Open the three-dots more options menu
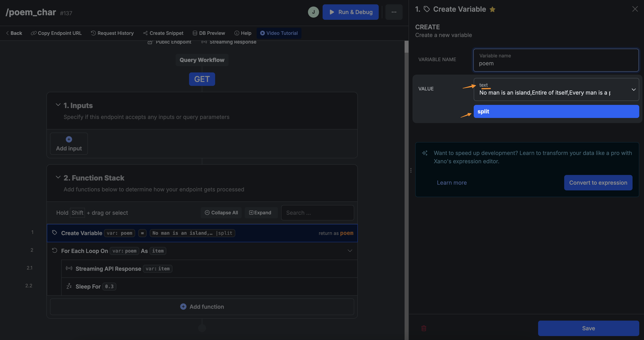644x340 pixels. 394,12
